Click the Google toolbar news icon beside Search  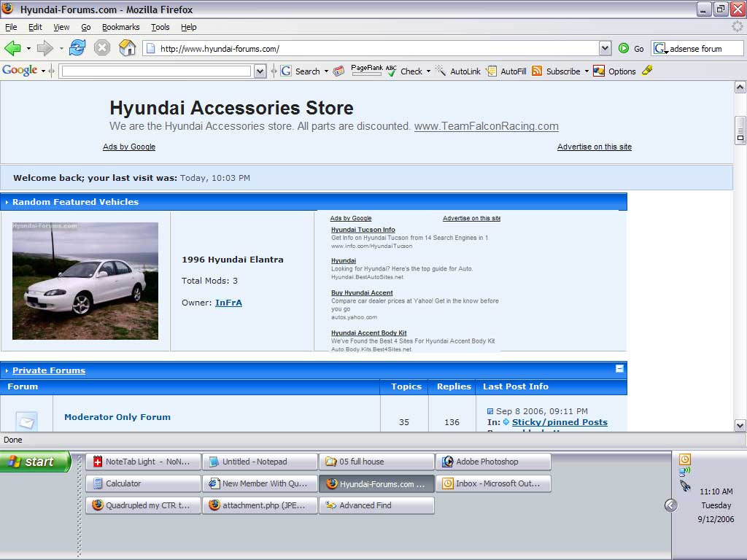pos(338,71)
